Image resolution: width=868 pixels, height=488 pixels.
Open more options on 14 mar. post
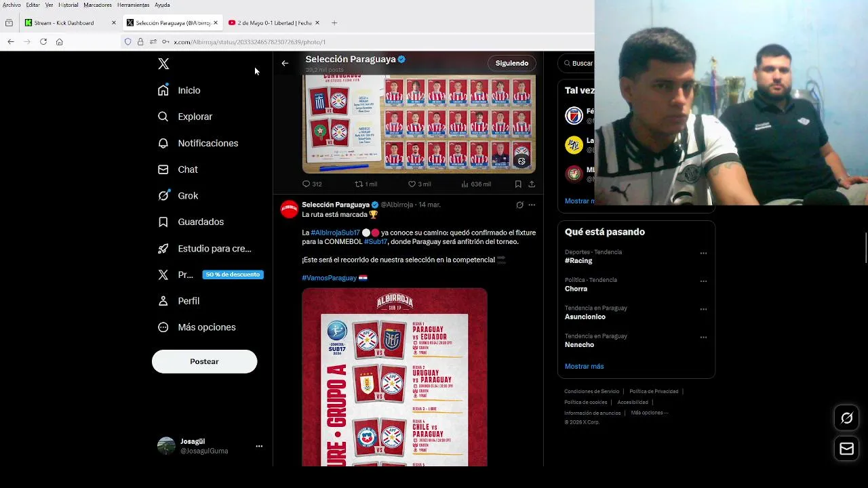532,205
